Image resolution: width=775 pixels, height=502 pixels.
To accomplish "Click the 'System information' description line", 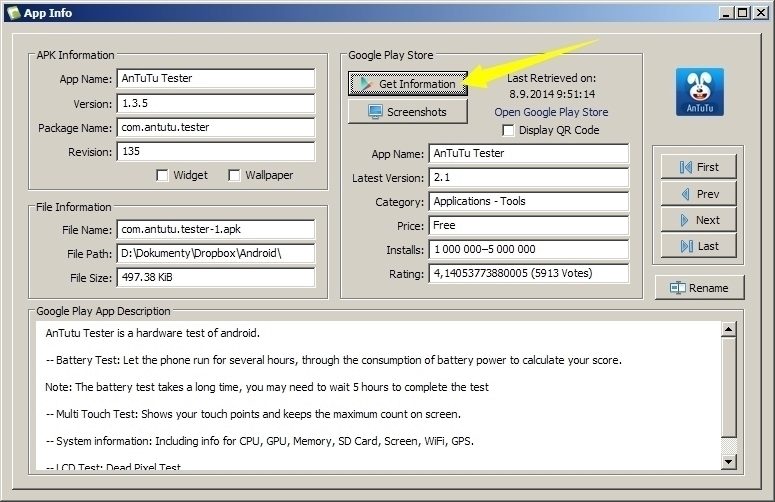I will [x=259, y=441].
